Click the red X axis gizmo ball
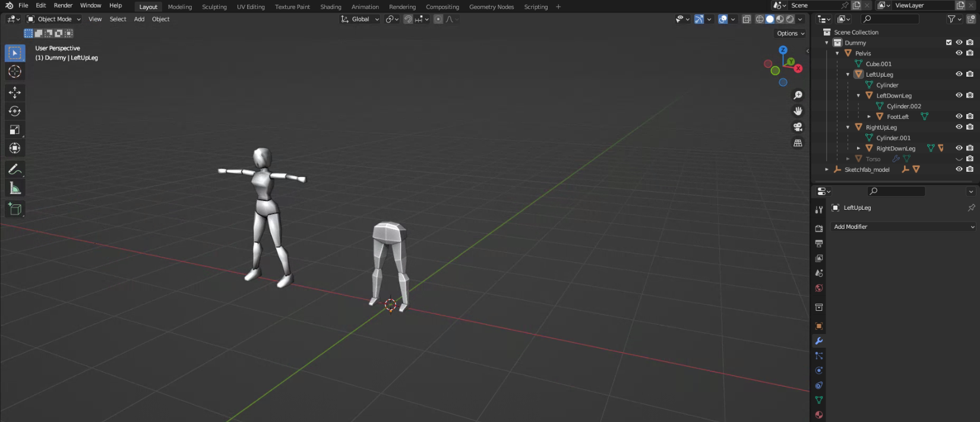The image size is (980, 422). pos(798,68)
